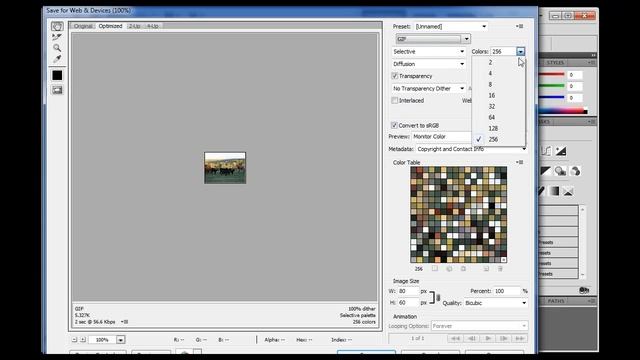640x360 pixels.
Task: Go to last animation frame
Action: (x=519, y=338)
